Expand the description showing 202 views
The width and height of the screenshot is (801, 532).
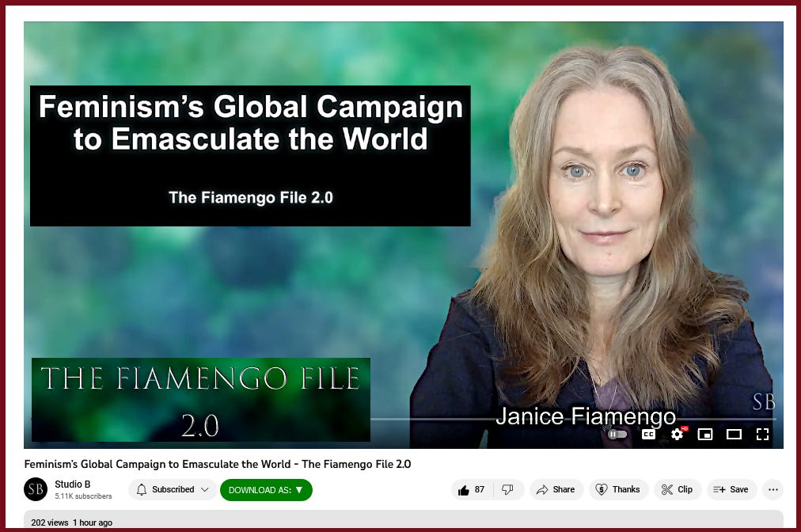click(404, 520)
